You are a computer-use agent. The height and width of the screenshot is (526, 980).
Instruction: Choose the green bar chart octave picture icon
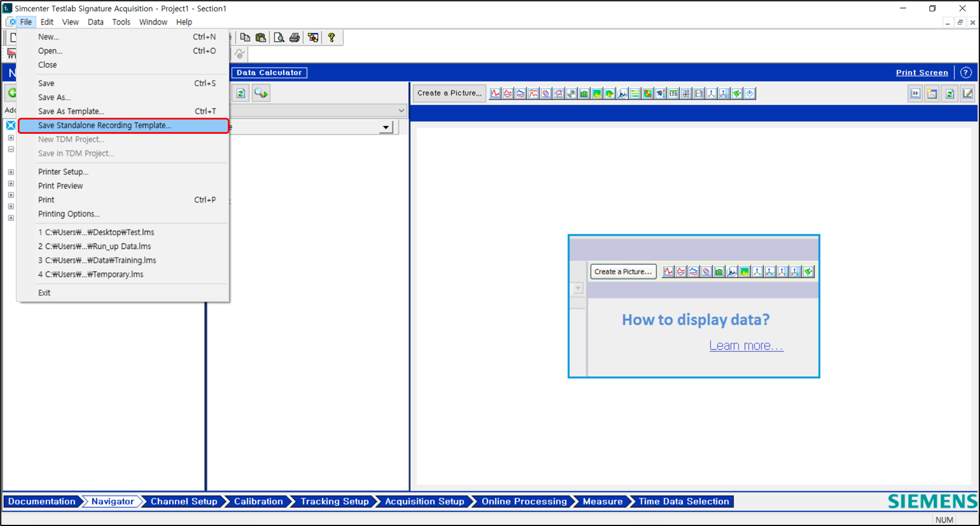[x=584, y=93]
